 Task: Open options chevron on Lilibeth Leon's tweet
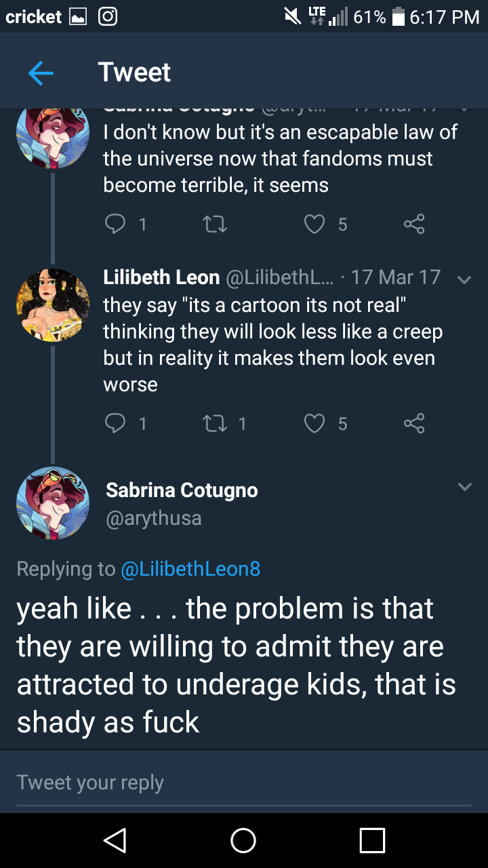point(464,279)
